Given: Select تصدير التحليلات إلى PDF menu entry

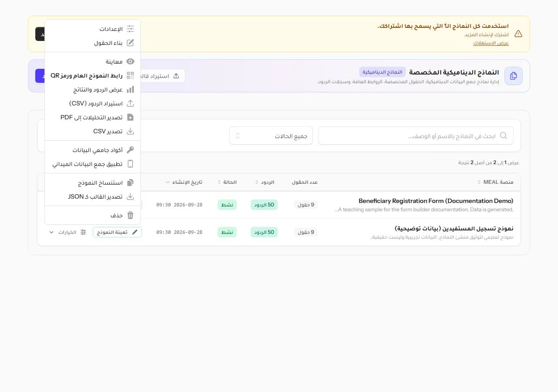Looking at the screenshot, I should coord(92,117).
